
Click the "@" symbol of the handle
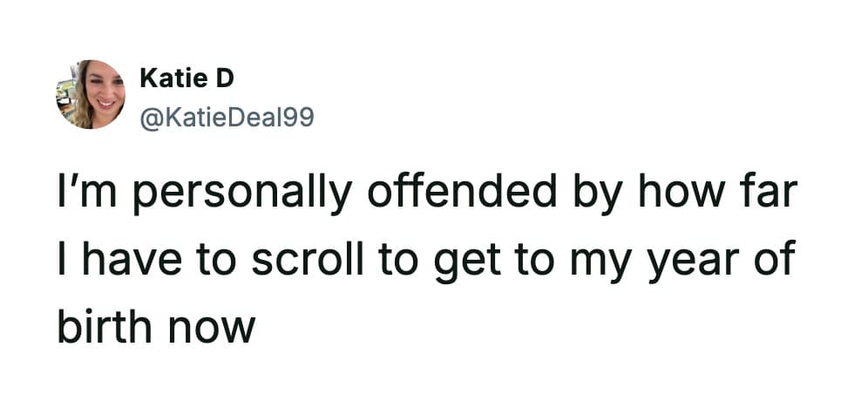149,115
